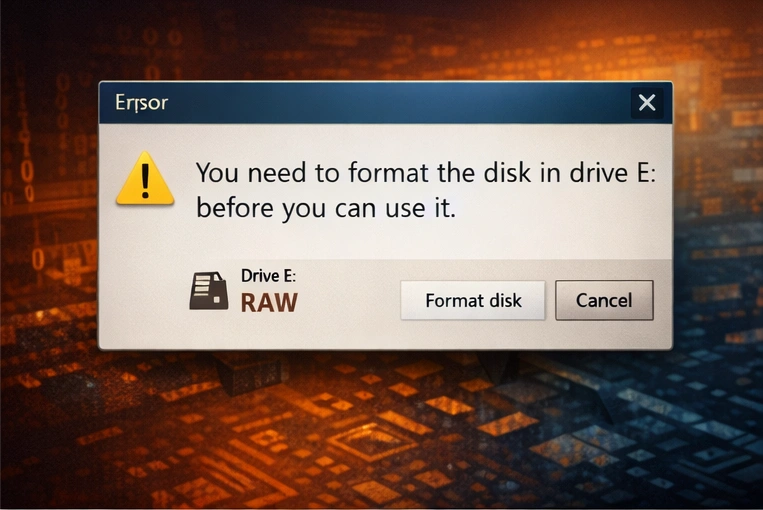Close the error dialog with X
Viewport: 763px width, 510px height.
[x=647, y=103]
